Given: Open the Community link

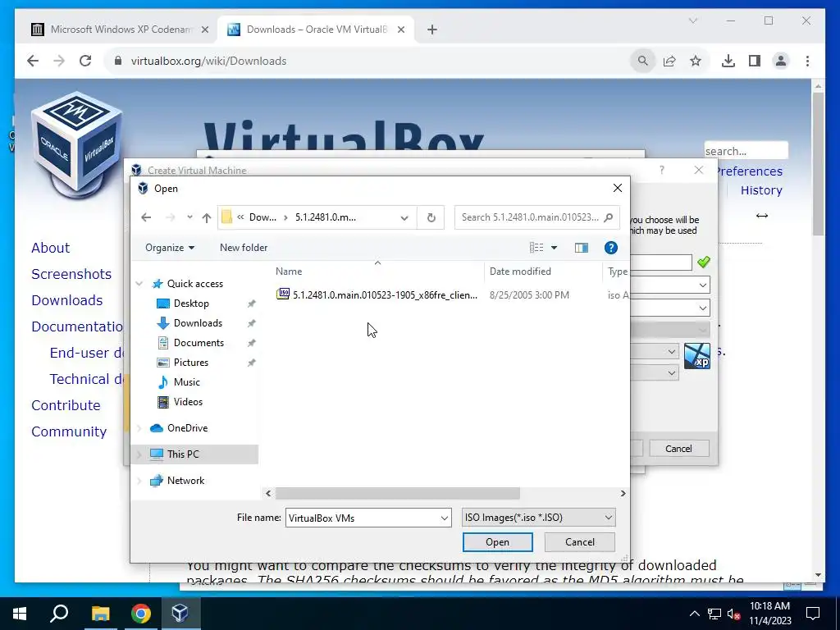Looking at the screenshot, I should click(69, 431).
